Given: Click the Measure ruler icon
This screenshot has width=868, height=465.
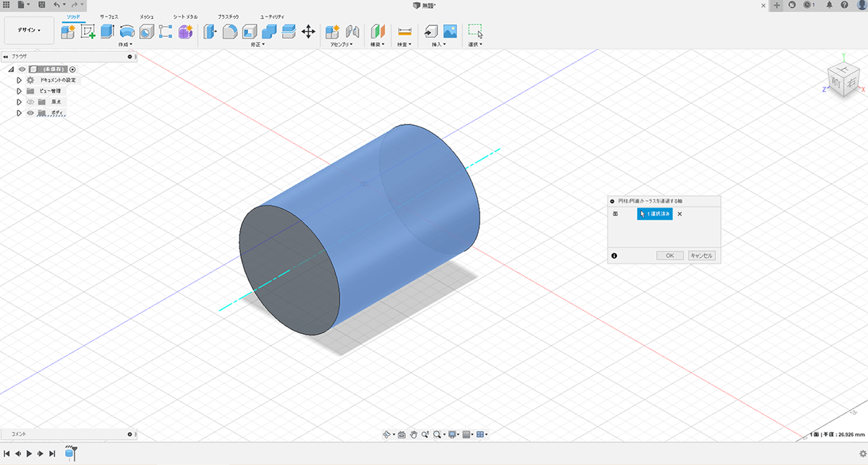Looking at the screenshot, I should pyautogui.click(x=404, y=31).
